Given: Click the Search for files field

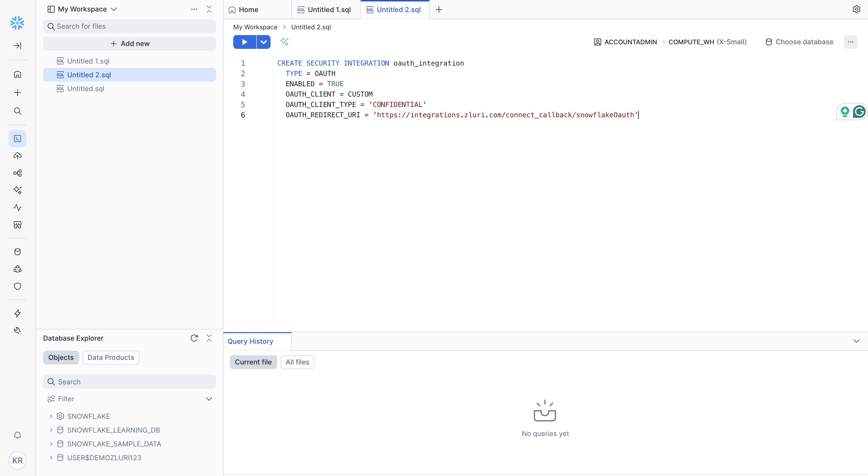Looking at the screenshot, I should (129, 26).
